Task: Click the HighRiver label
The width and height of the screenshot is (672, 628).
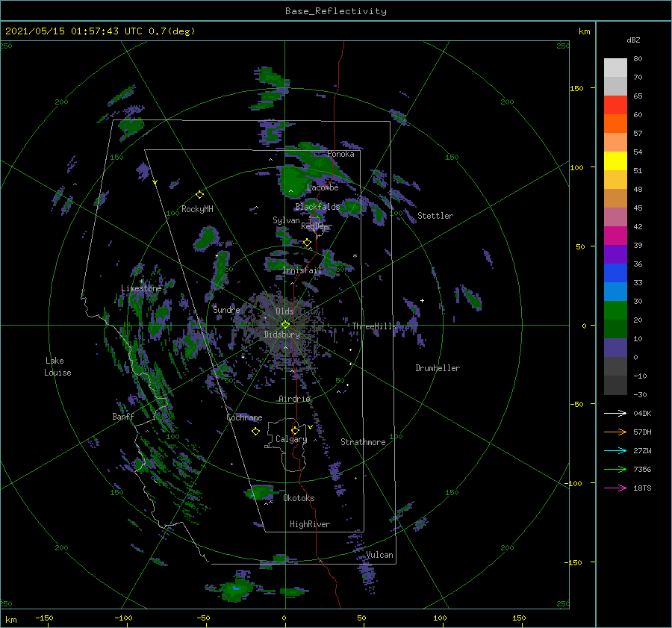Action: tap(310, 524)
